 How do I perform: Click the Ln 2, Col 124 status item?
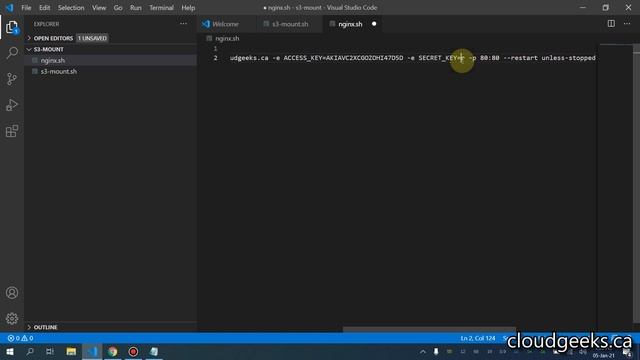pos(478,338)
